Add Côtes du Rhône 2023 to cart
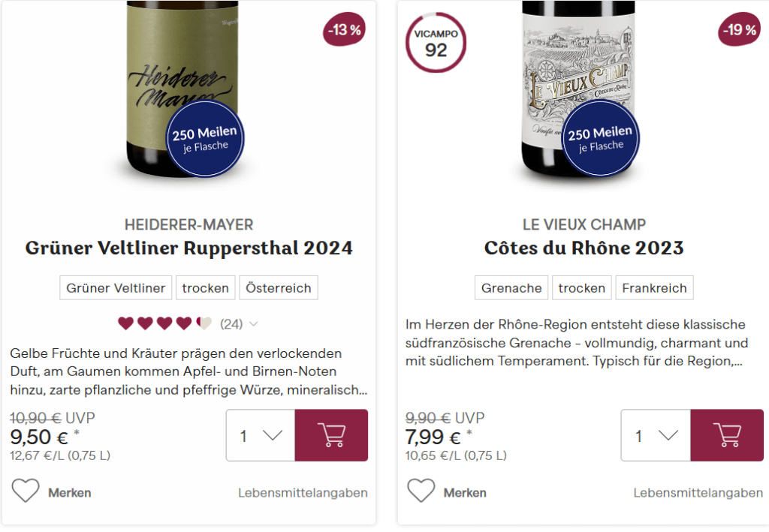Screen dimensions: 769x532 (x=727, y=435)
